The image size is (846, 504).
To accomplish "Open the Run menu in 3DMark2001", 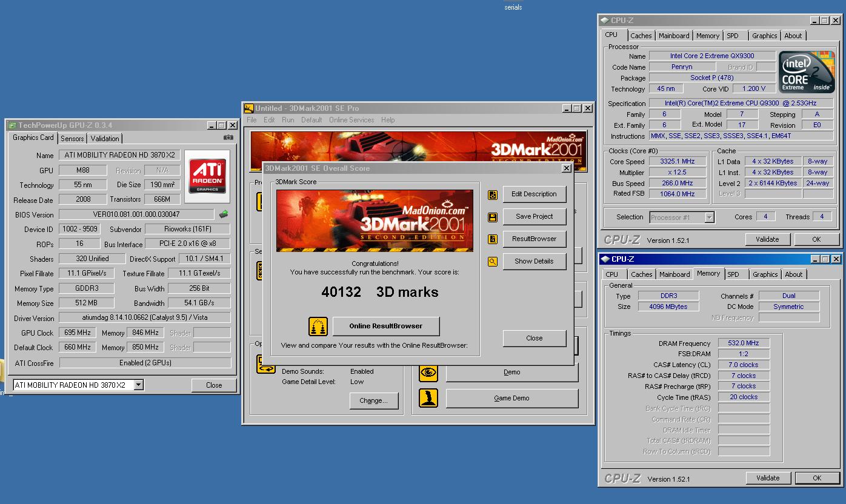I will 288,120.
